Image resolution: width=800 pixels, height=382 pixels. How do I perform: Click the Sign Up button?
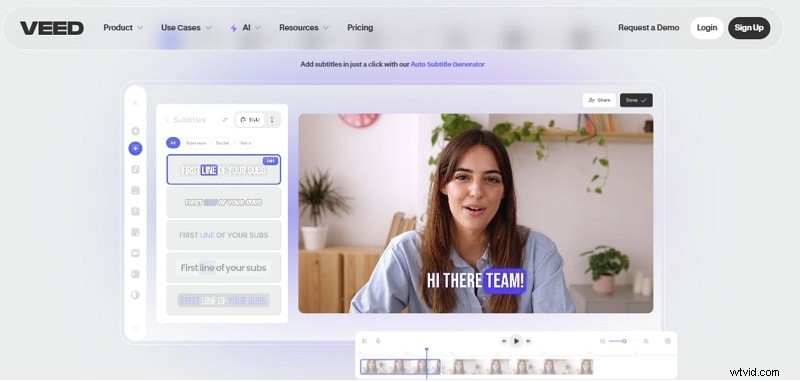[x=749, y=28]
